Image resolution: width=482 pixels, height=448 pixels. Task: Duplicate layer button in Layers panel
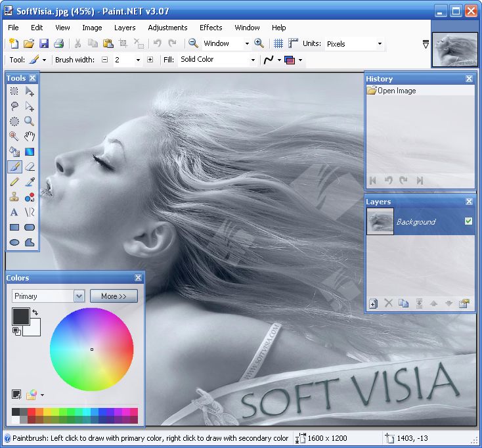pos(403,303)
